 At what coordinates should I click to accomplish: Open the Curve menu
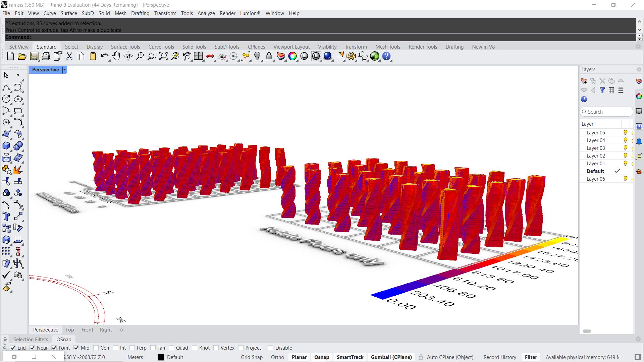[50, 13]
